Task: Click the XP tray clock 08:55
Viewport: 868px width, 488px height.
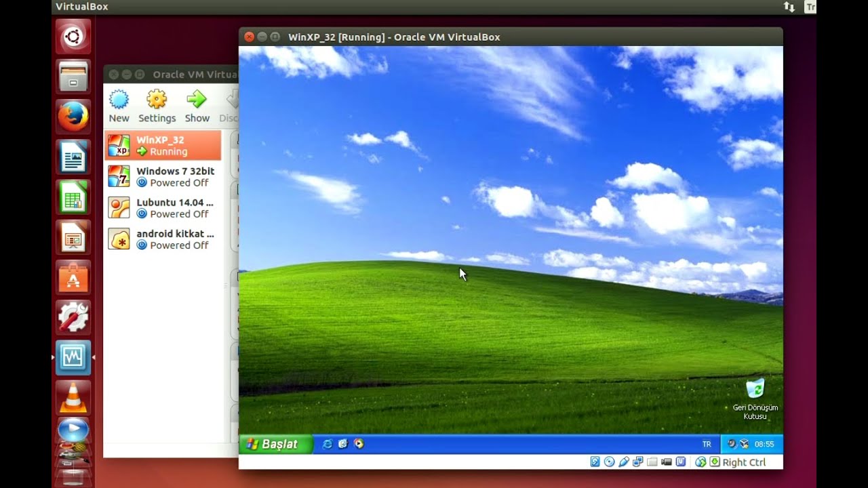Action: tap(764, 445)
